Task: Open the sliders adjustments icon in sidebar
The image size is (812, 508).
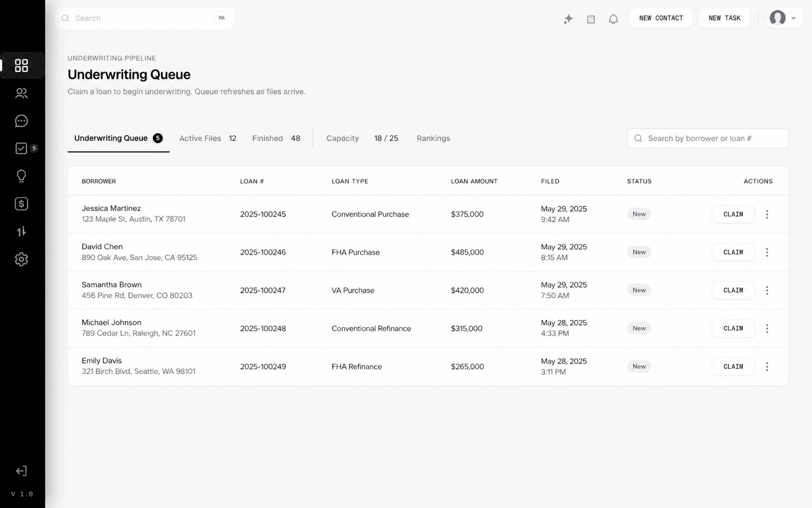Action: pos(22,231)
